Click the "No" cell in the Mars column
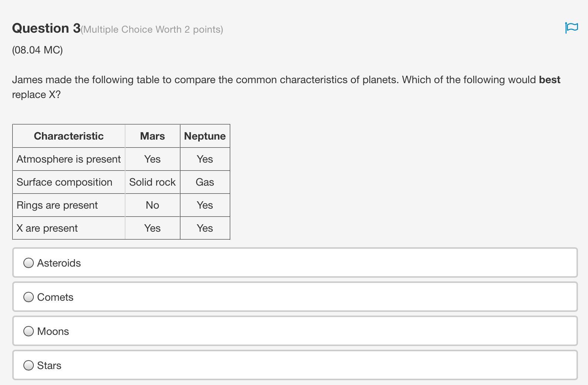 (152, 205)
